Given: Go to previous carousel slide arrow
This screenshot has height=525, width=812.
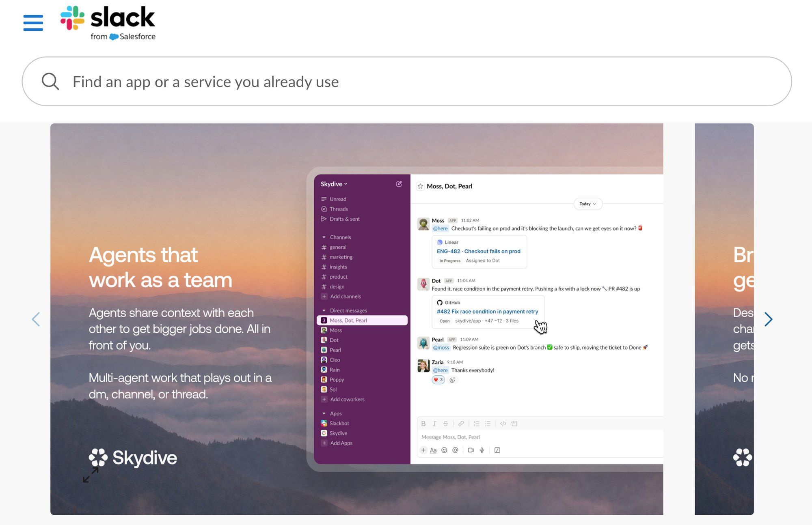Looking at the screenshot, I should click(36, 319).
